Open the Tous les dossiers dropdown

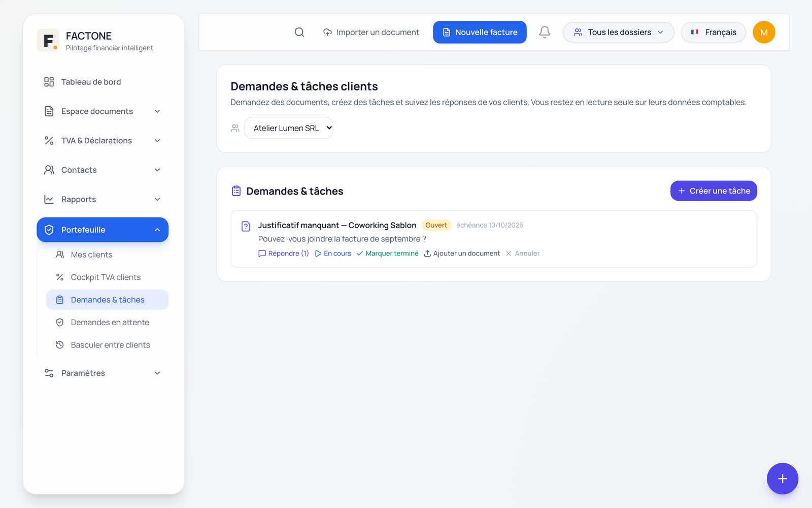tap(618, 32)
